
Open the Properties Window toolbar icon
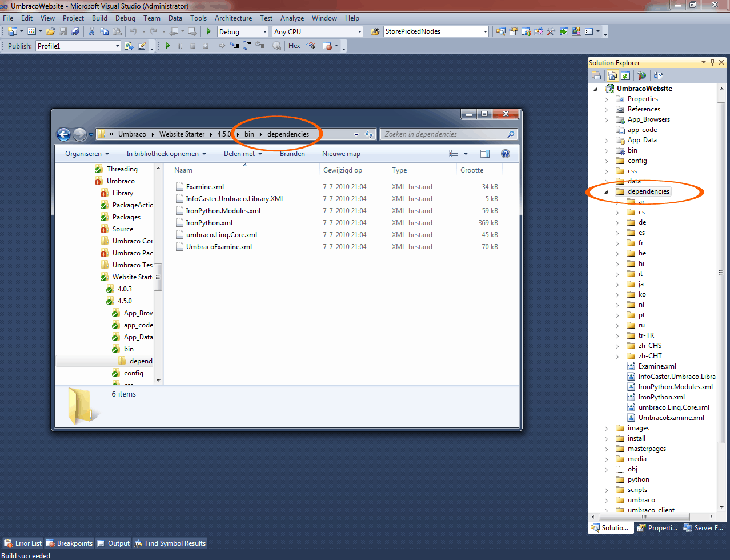point(514,31)
